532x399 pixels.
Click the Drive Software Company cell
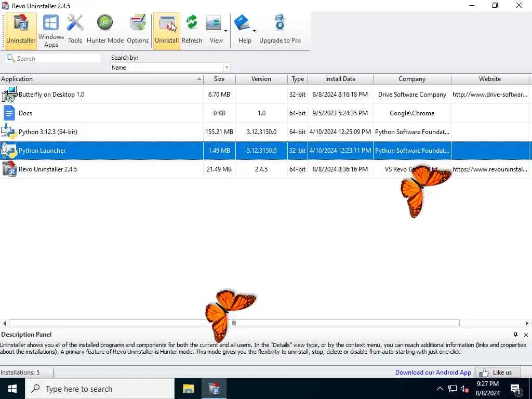click(x=412, y=95)
